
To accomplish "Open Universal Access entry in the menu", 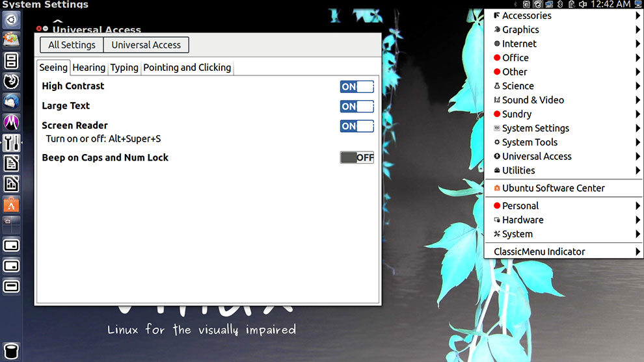I will point(564,157).
